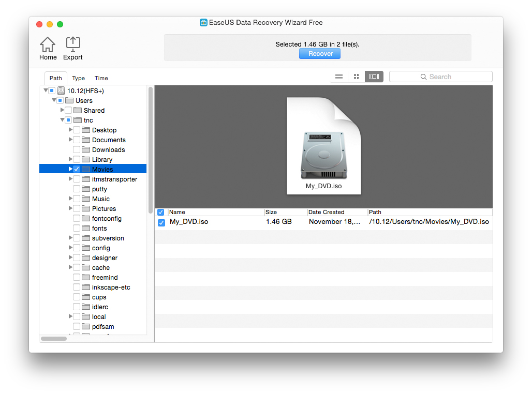
Task: Click the Documents folder icon
Action: click(86, 140)
